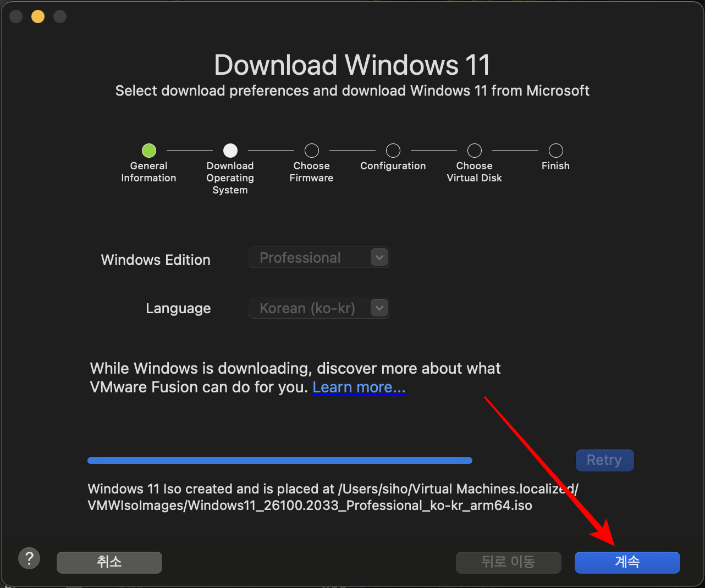Click the Configuration step circle

[x=393, y=150]
